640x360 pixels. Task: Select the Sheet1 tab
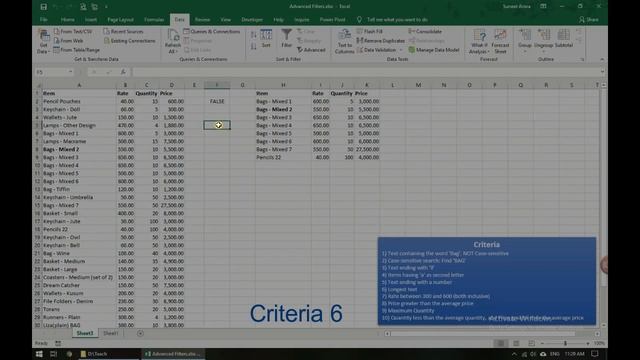(111, 333)
